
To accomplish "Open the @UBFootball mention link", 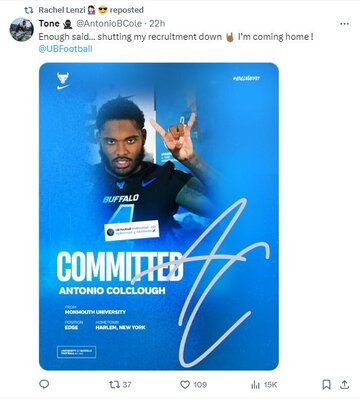I will [x=65, y=49].
